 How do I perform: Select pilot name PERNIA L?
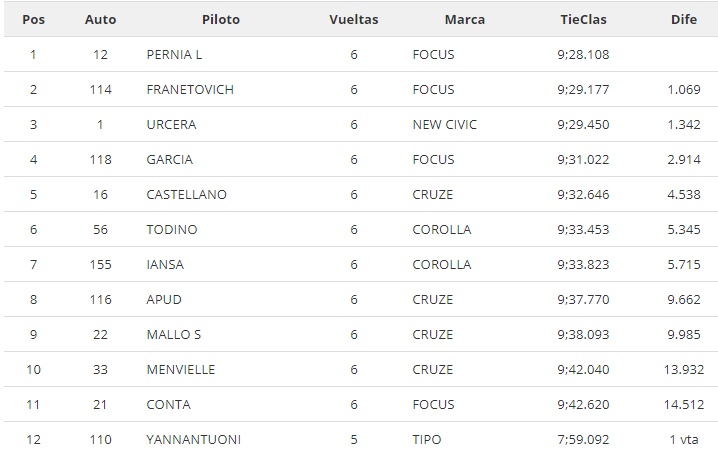tap(174, 55)
